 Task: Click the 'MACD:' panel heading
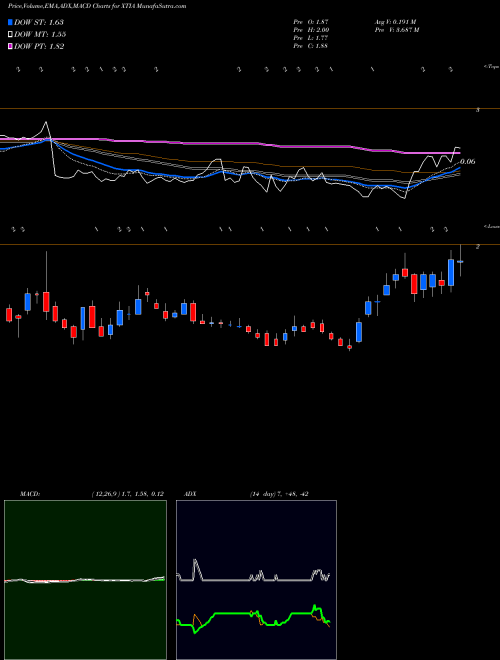point(30,494)
